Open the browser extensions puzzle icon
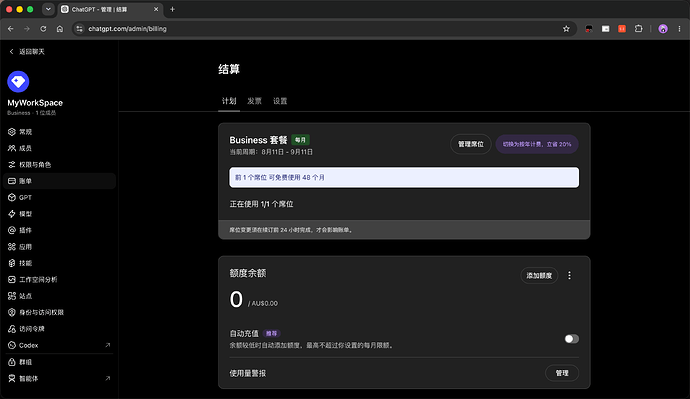Screen dimensions: 690x399 tap(639, 29)
